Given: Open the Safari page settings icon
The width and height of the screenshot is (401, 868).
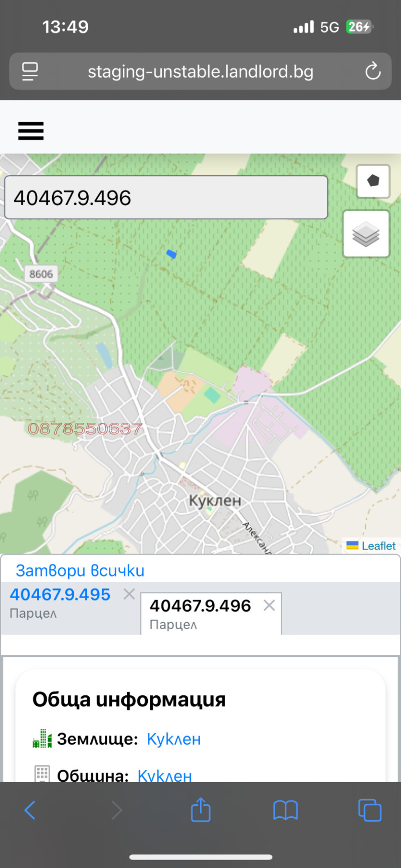Looking at the screenshot, I should coord(30,71).
